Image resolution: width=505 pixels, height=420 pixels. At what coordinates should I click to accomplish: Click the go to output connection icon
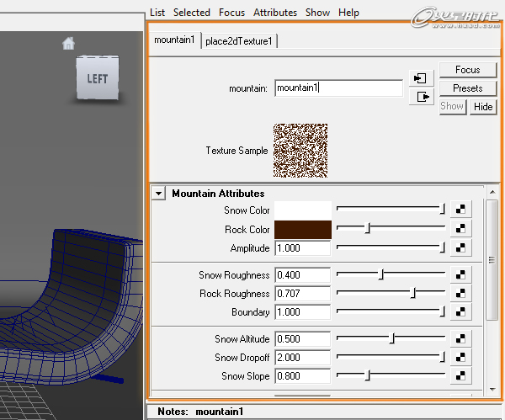(x=421, y=97)
